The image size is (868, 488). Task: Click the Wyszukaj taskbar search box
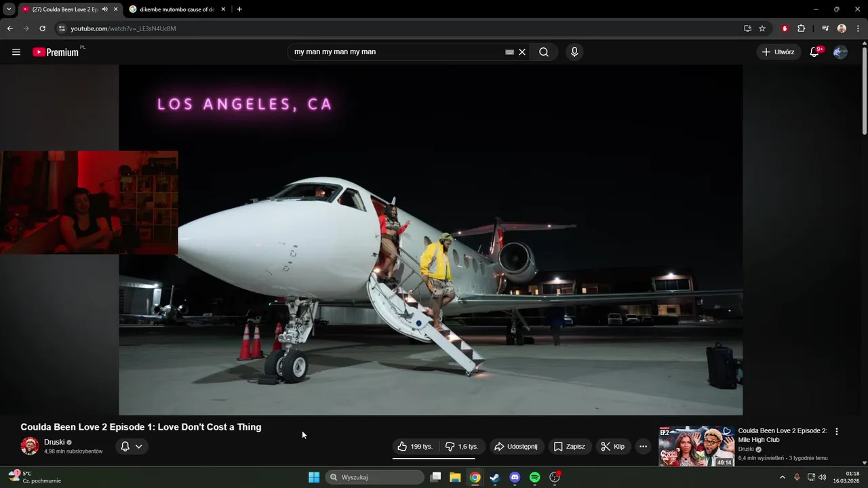click(x=375, y=477)
